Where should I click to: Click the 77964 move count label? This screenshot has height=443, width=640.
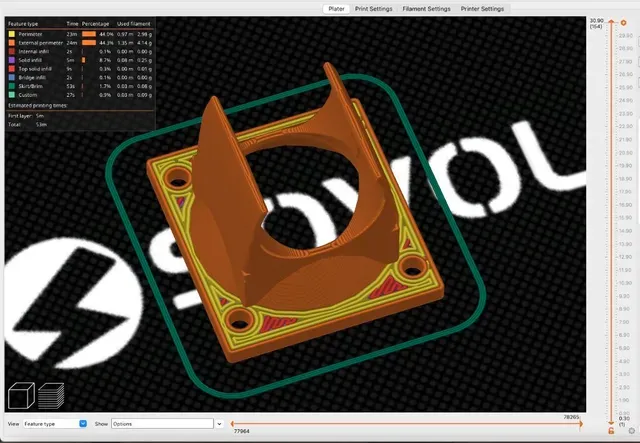[x=241, y=431]
